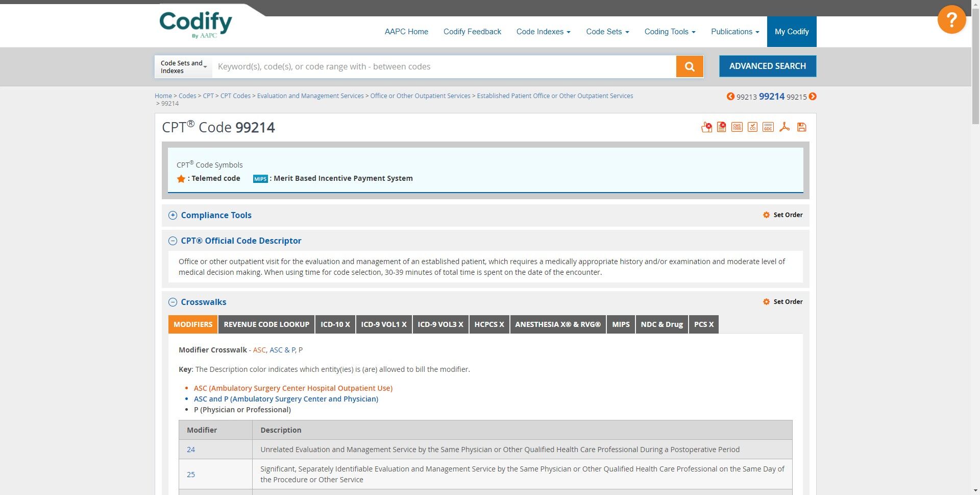
Task: Click 99213 previous code number
Action: [746, 97]
